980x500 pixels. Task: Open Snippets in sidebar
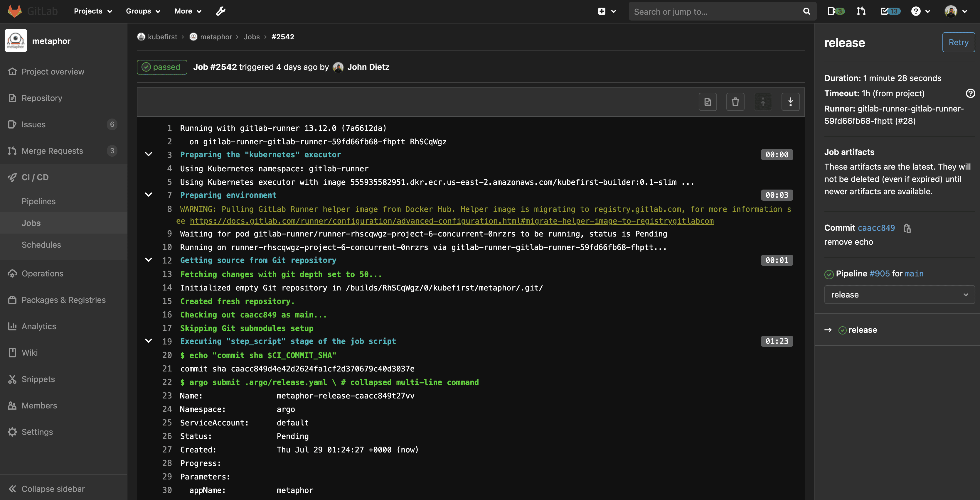coord(63,379)
